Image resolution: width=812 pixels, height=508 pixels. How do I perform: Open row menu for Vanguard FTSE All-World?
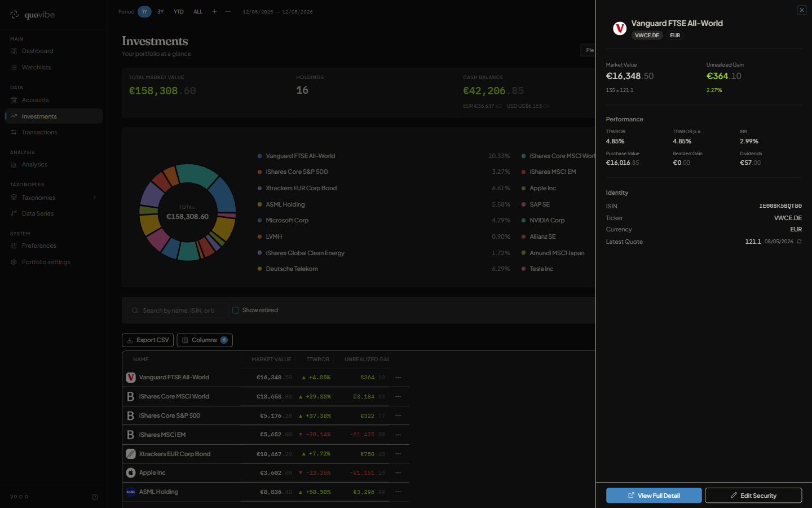[x=398, y=378]
